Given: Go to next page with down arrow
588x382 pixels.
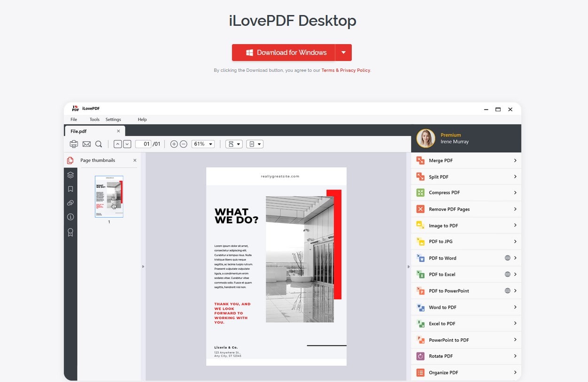Looking at the screenshot, I should tap(127, 144).
